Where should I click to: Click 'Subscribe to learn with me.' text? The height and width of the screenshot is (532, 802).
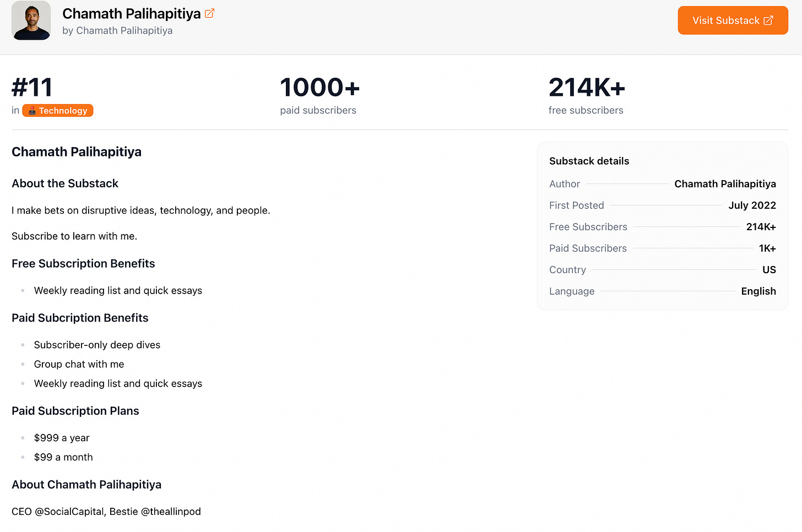pos(74,236)
